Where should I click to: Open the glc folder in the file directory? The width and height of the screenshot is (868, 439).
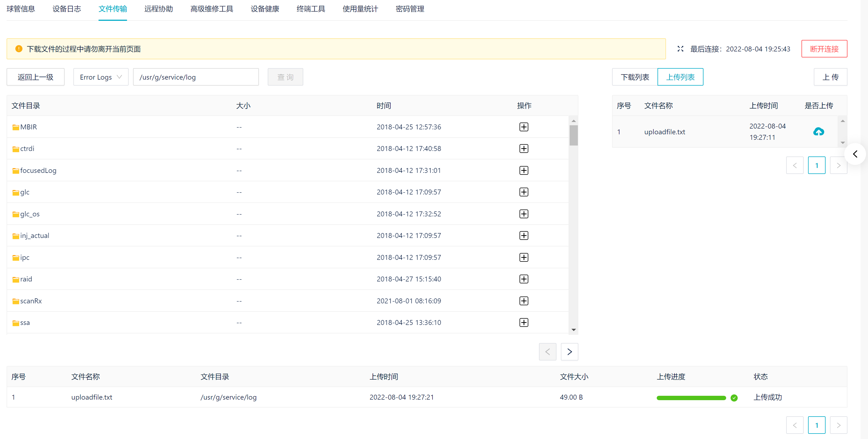point(25,192)
